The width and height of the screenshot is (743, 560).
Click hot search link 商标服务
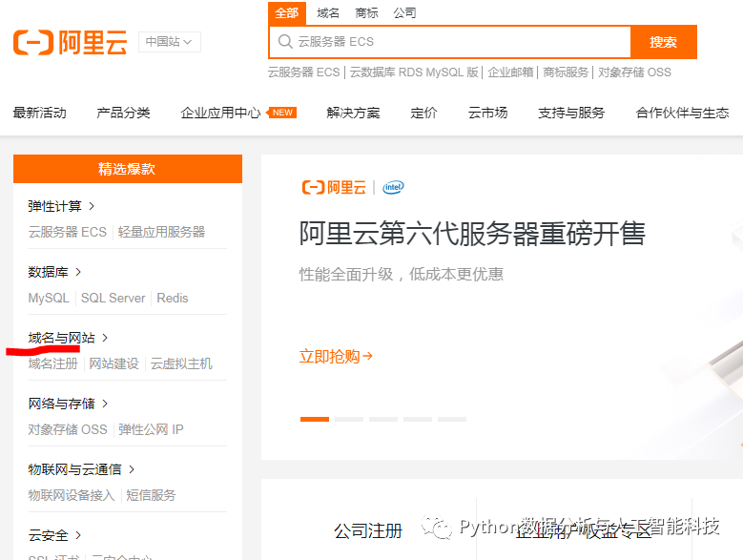[566, 73]
